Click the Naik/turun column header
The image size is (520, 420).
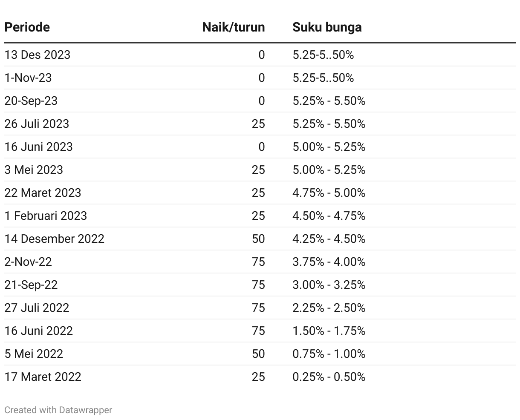tap(233, 27)
